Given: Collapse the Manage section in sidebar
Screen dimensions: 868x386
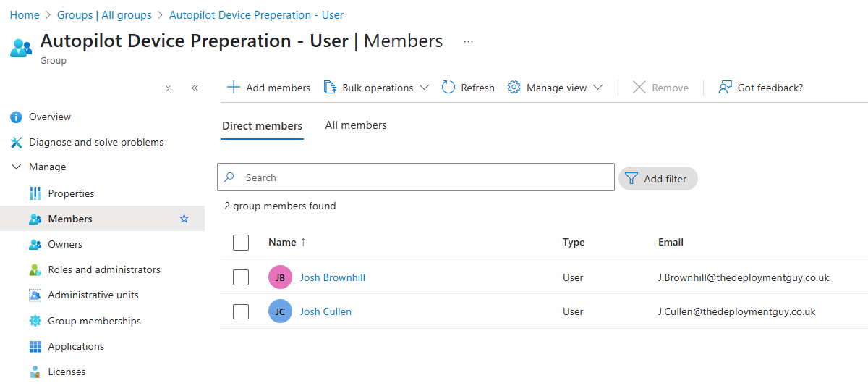Looking at the screenshot, I should point(17,167).
